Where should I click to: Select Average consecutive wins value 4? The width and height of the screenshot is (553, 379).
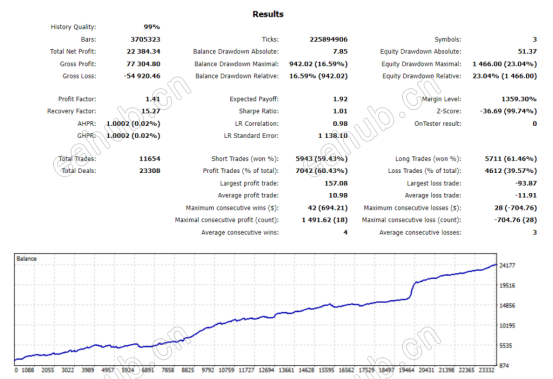tap(345, 232)
